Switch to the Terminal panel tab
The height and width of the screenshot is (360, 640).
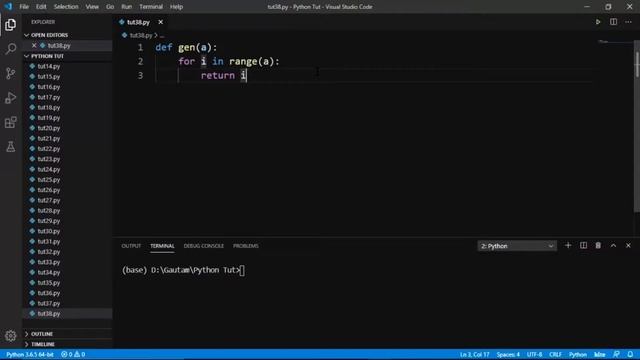[162, 246]
